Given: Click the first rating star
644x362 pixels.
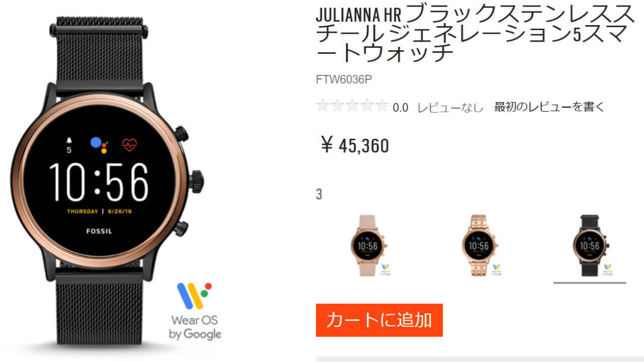Looking at the screenshot, I should click(x=322, y=106).
